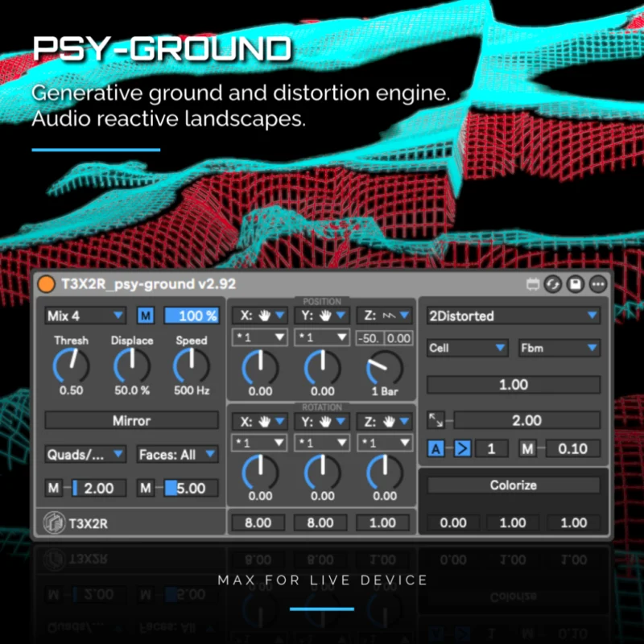This screenshot has height=644, width=644.
Task: Toggle the M button beside 0.10
Action: point(528,449)
